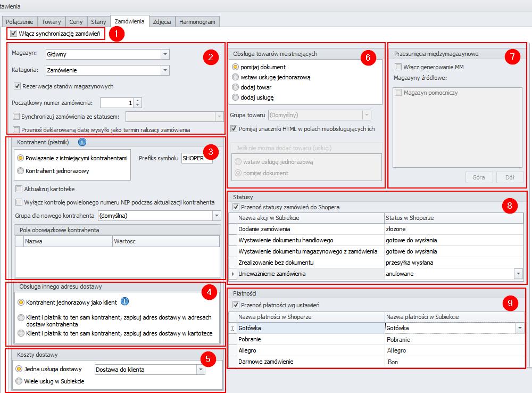The width and height of the screenshot is (532, 393).
Task: Enable Aktualizuj kartotekę checkbox
Action: click(19, 189)
